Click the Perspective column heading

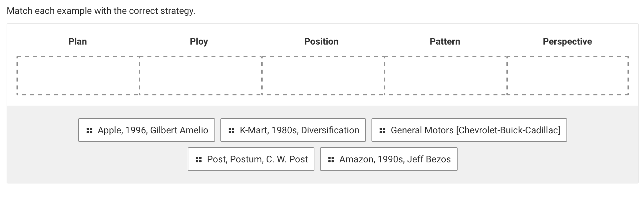[567, 42]
